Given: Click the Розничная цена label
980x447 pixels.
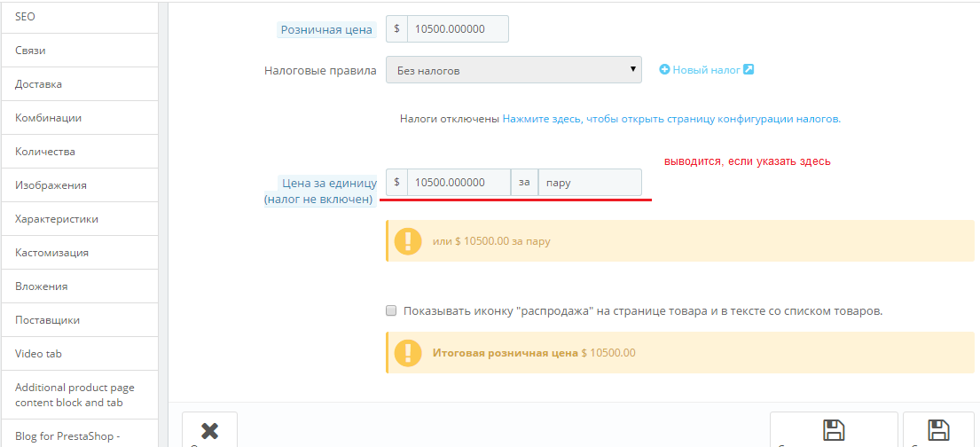Looking at the screenshot, I should [x=327, y=29].
